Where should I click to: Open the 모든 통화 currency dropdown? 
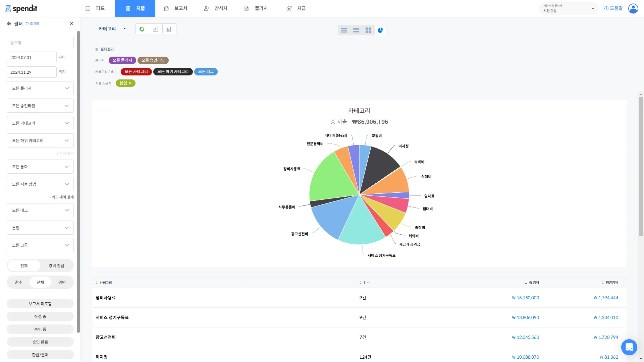click(x=40, y=167)
